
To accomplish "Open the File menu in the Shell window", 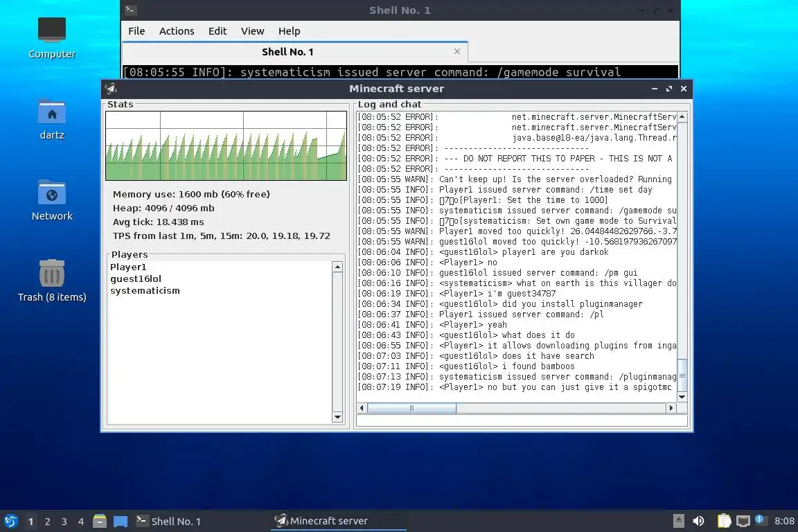I will pyautogui.click(x=136, y=31).
